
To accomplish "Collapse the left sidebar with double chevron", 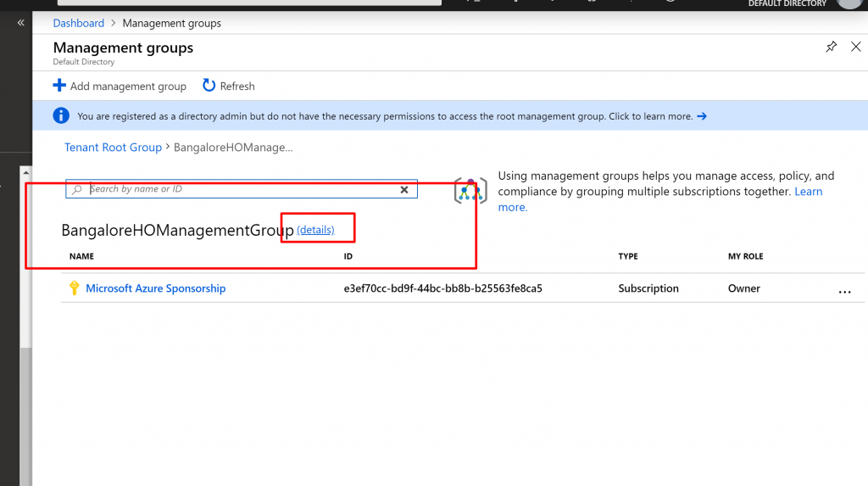I will coord(21,23).
